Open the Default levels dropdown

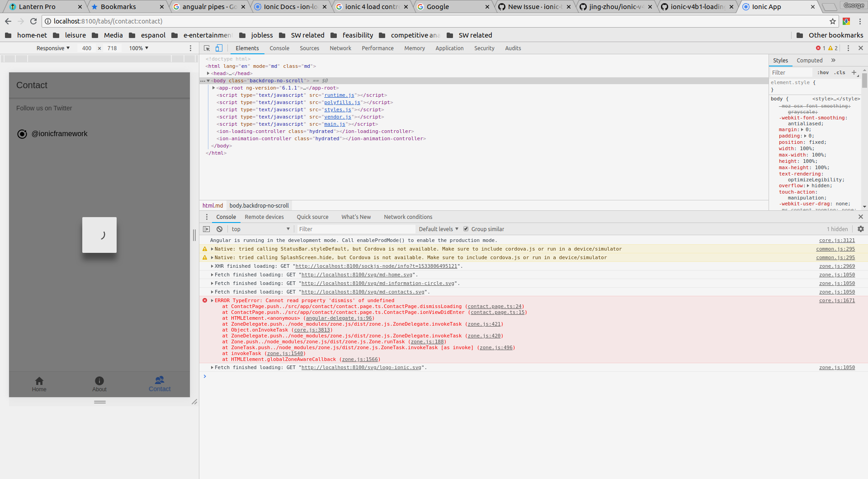pos(438,229)
